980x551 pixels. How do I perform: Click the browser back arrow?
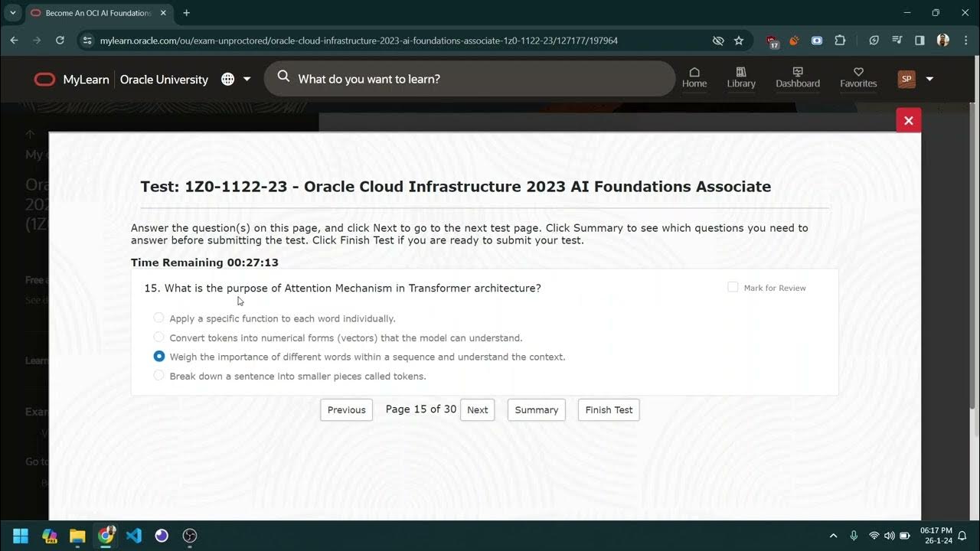tap(14, 40)
